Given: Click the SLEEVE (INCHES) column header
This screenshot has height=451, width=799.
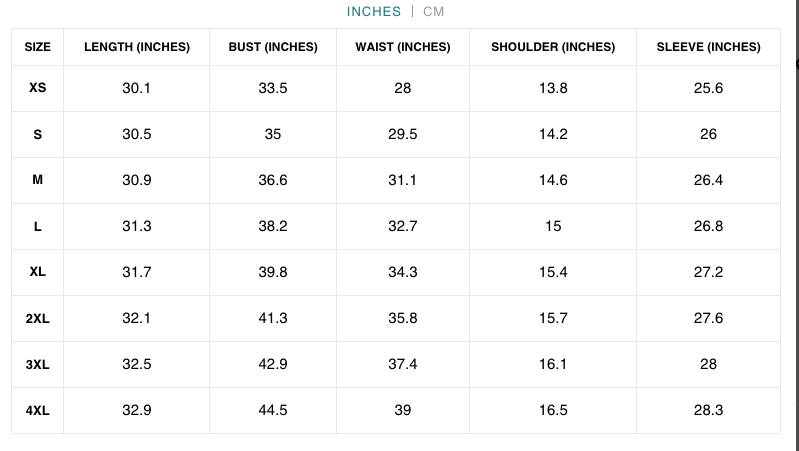Looking at the screenshot, I should pos(708,47).
